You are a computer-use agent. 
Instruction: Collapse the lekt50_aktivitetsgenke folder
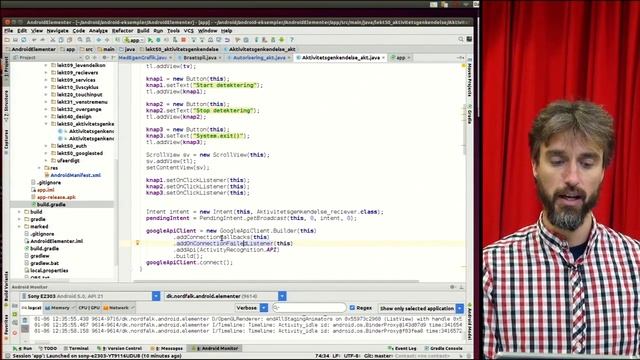pyautogui.click(x=46, y=124)
